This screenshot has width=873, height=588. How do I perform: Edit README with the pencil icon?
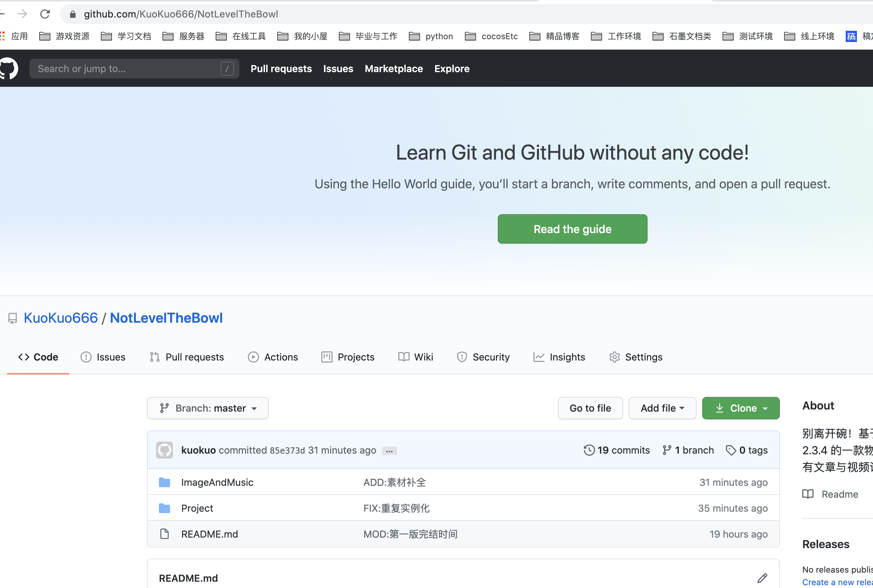click(762, 578)
